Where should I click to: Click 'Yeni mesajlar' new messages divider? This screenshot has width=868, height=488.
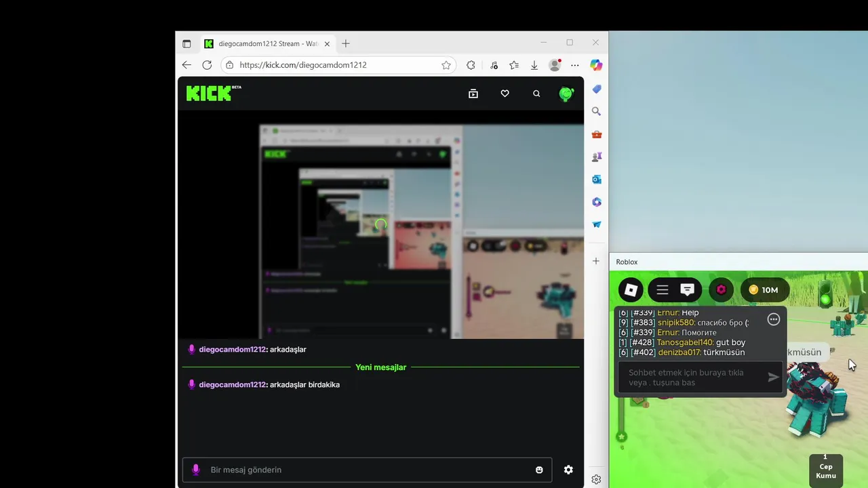(380, 367)
